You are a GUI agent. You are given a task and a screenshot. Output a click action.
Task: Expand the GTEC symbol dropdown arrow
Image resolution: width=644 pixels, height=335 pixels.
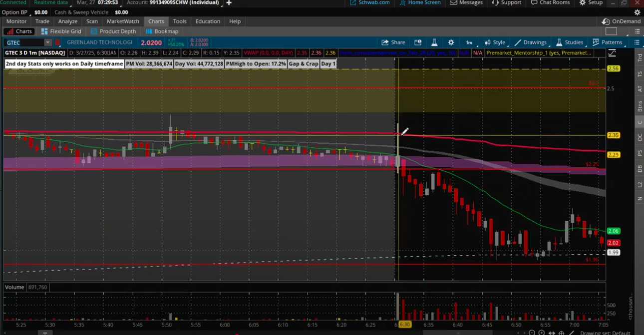[x=47, y=43]
